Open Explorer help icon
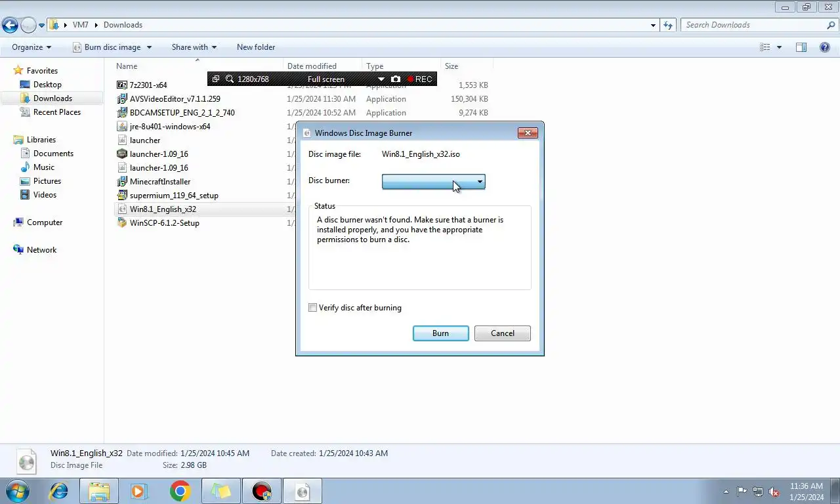 click(x=825, y=47)
